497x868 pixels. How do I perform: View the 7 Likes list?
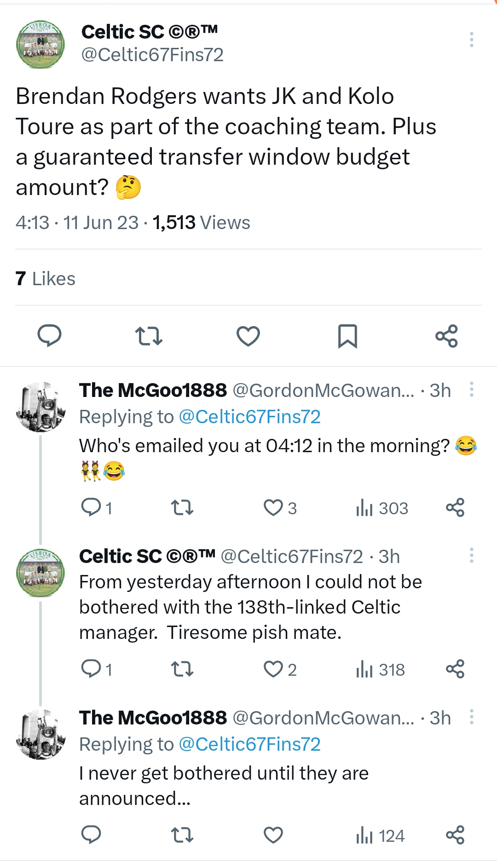45,279
